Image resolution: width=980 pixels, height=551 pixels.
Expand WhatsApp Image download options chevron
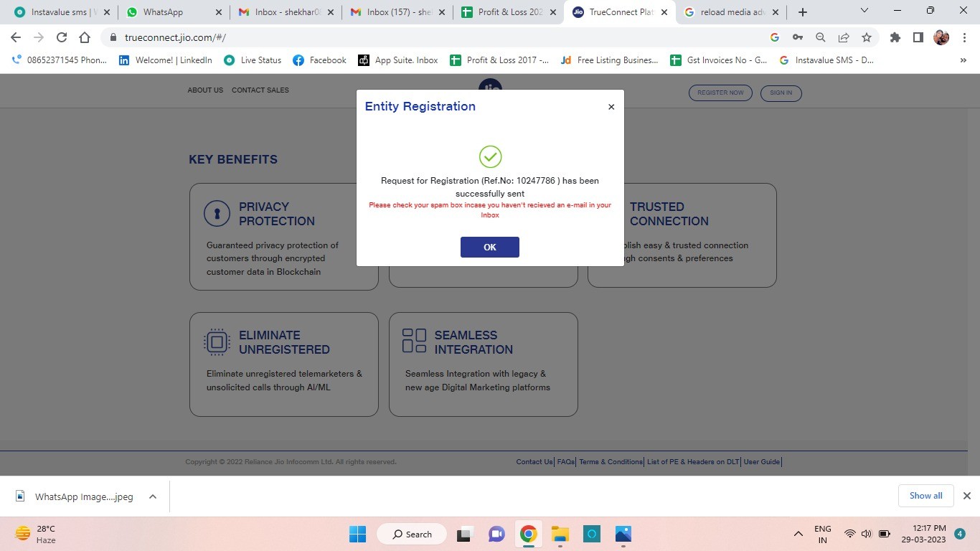click(152, 496)
